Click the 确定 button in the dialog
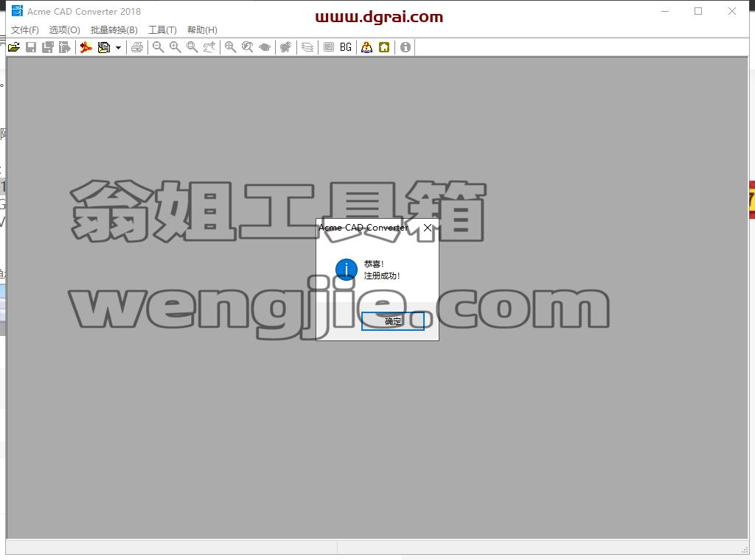This screenshot has width=755, height=560. pos(393,321)
